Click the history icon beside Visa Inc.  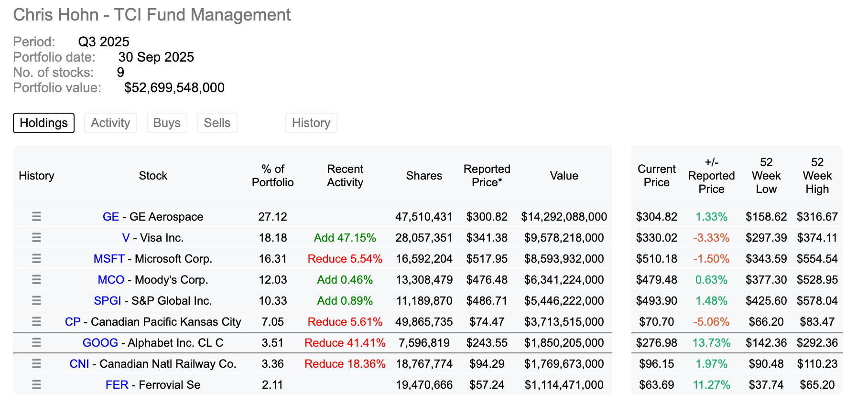click(x=36, y=238)
